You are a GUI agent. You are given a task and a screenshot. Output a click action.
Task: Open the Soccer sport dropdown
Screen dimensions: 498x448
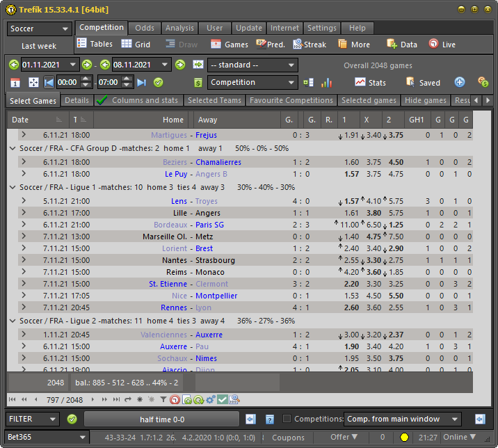39,29
